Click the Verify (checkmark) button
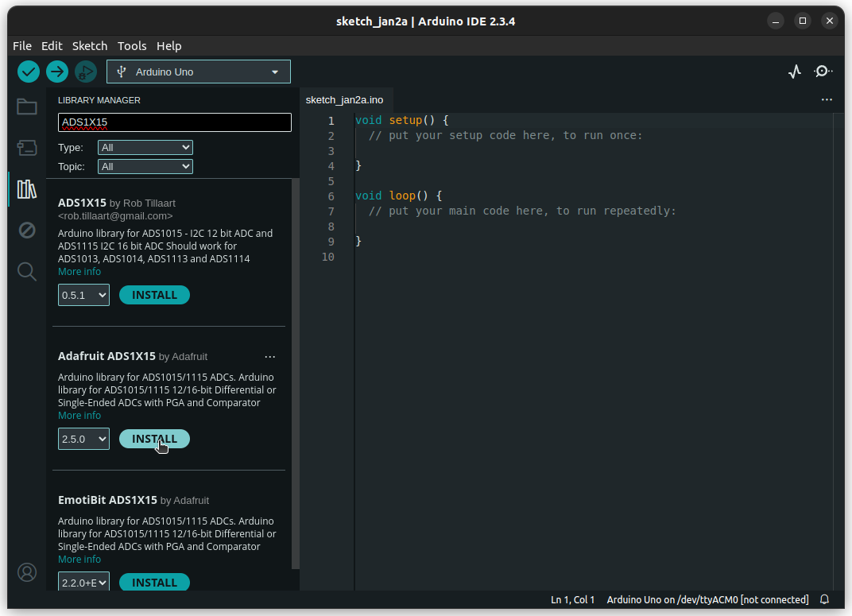The height and width of the screenshot is (616, 852). 28,72
